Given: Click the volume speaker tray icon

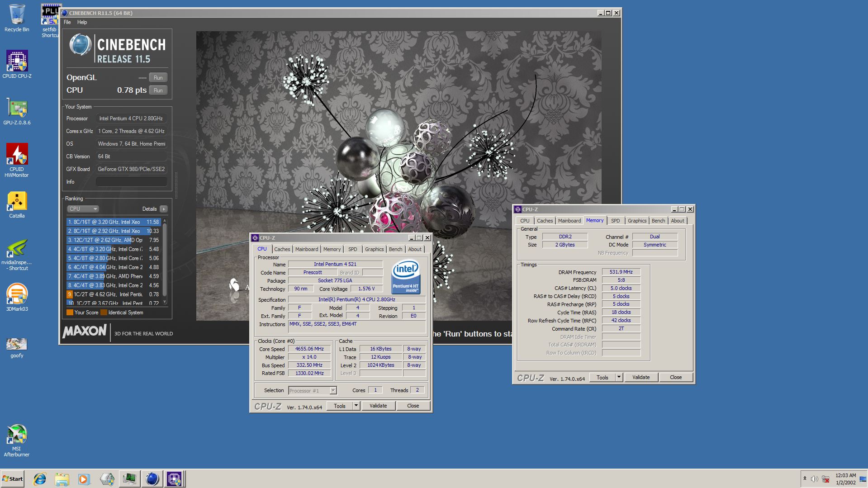Looking at the screenshot, I should tap(814, 479).
